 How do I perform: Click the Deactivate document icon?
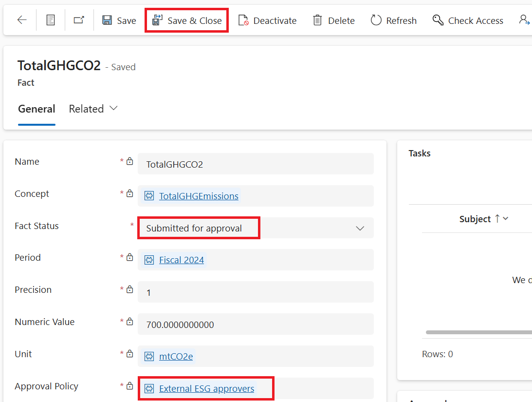(x=243, y=20)
